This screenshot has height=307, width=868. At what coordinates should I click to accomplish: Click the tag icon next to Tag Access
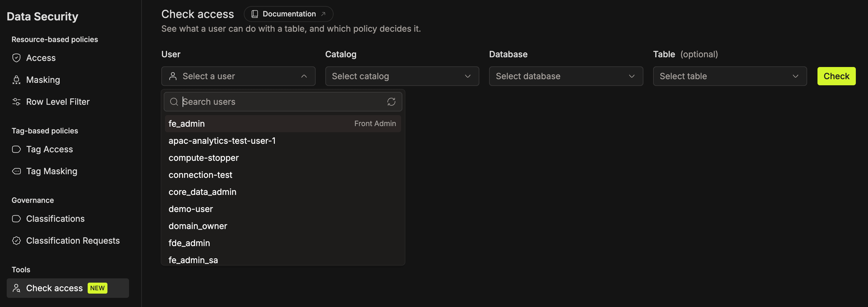(x=16, y=150)
